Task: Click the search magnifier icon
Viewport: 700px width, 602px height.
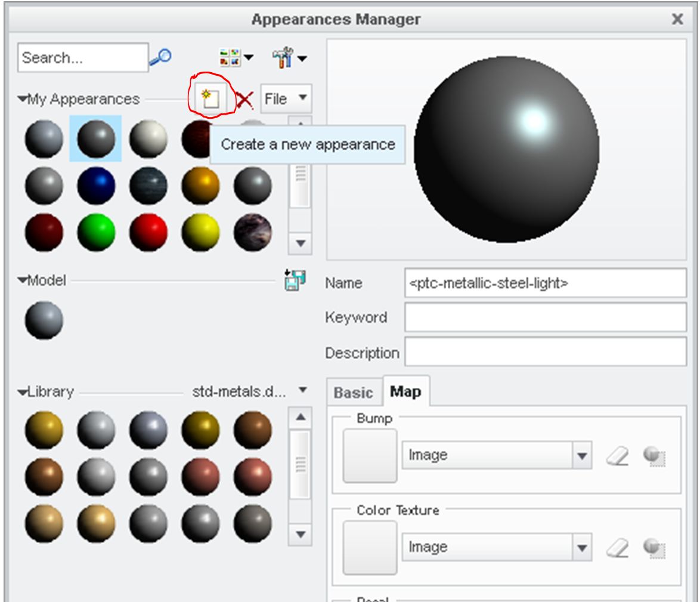Action: 160,57
